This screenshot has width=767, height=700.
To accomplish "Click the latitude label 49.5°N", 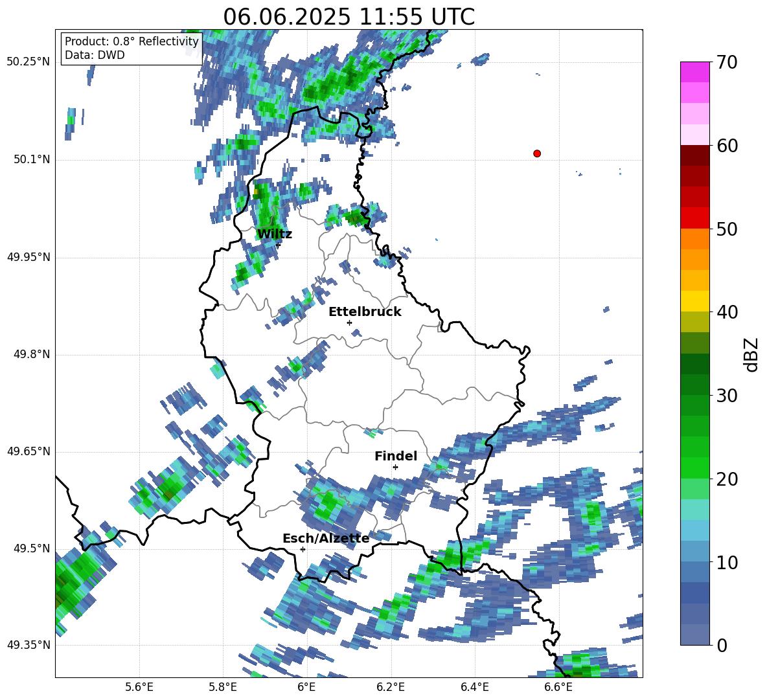I will click(31, 548).
